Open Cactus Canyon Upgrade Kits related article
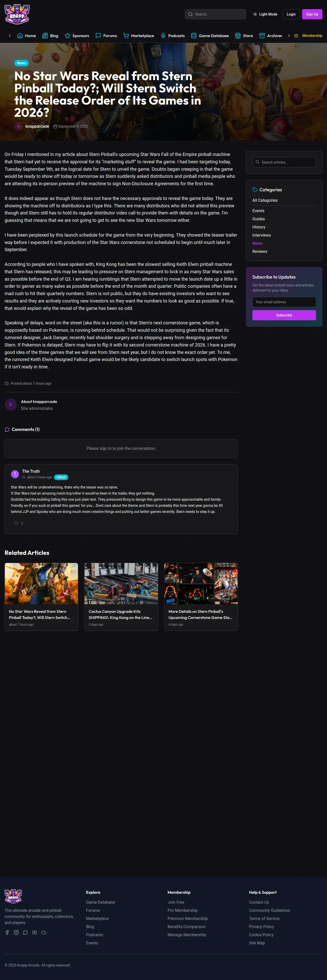This screenshot has width=327, height=980. pyautogui.click(x=121, y=597)
